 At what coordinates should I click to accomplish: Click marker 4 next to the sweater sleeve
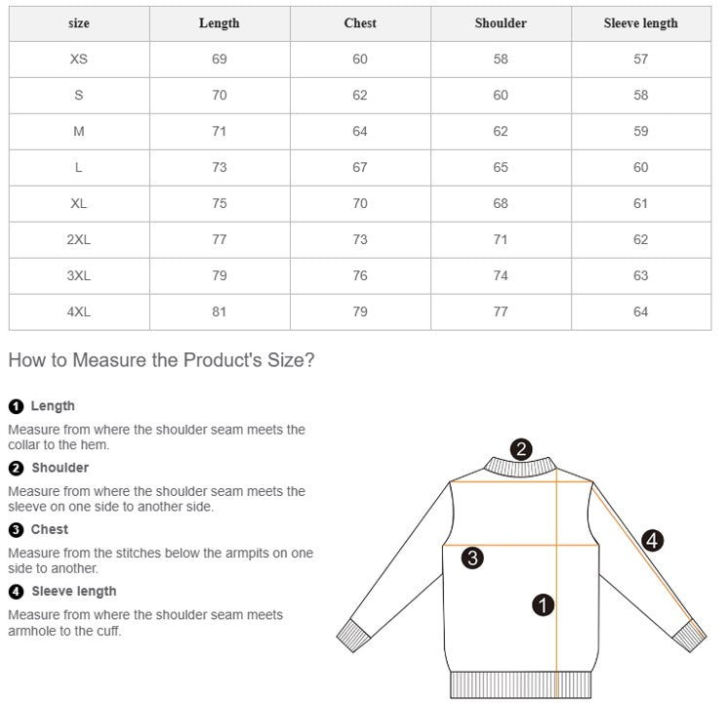[652, 540]
